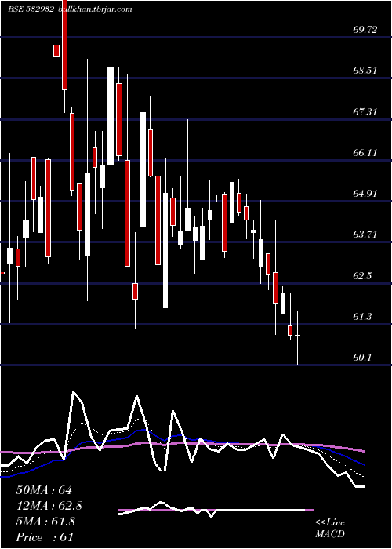This screenshot has width=392, height=549.
Task: Click the <<Live MACD label
Action: (330, 529)
